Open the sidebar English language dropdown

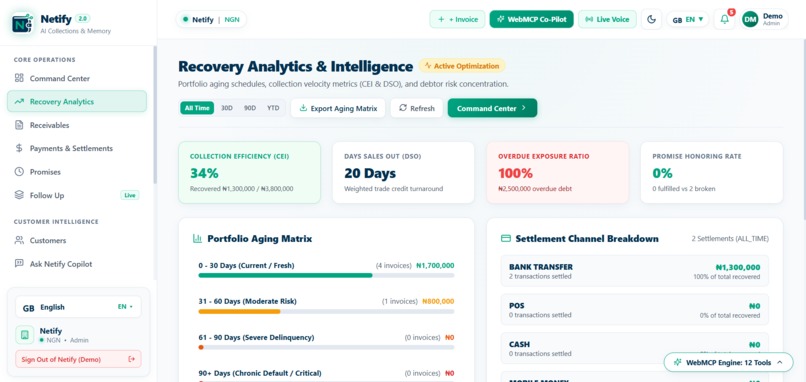point(78,307)
